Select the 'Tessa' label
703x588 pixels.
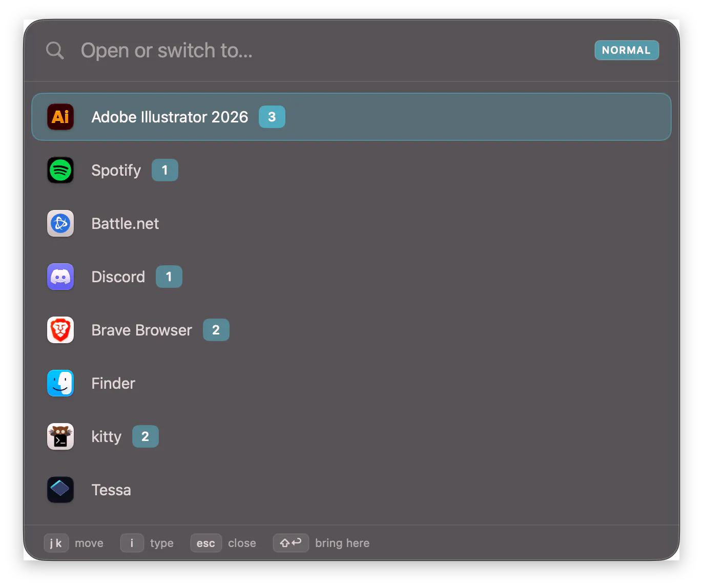111,490
